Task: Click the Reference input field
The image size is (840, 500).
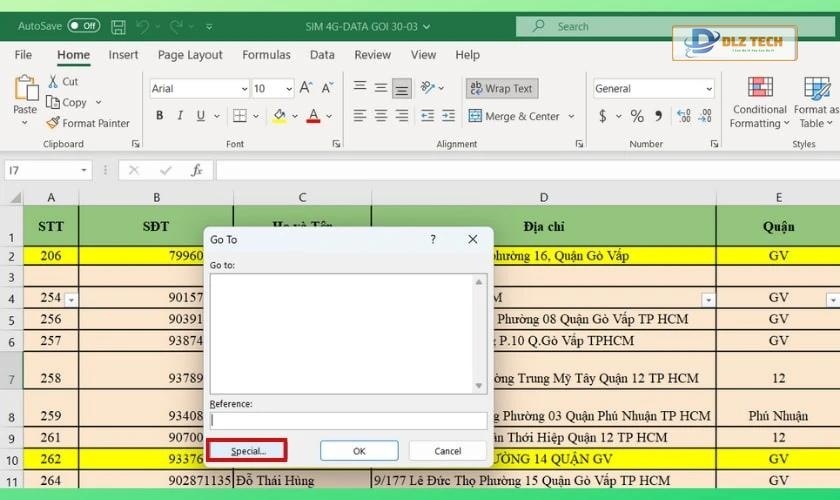Action: [x=348, y=420]
